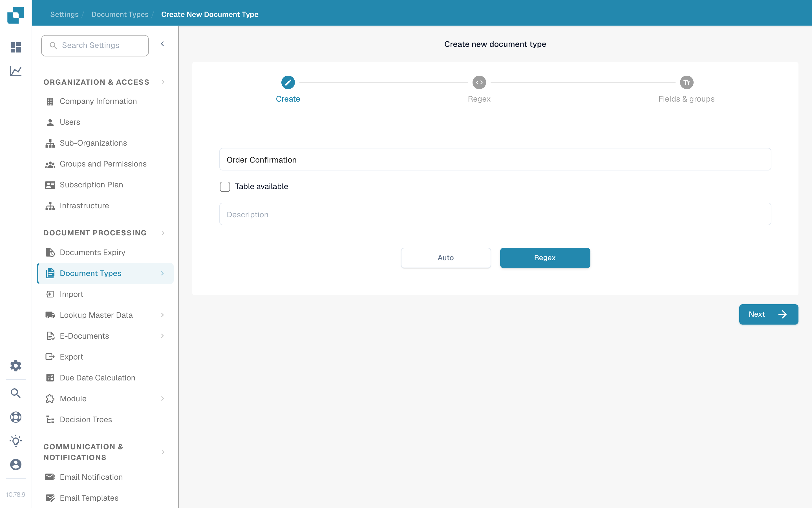Open the analytics line chart icon
The image size is (812, 508).
[x=16, y=71]
